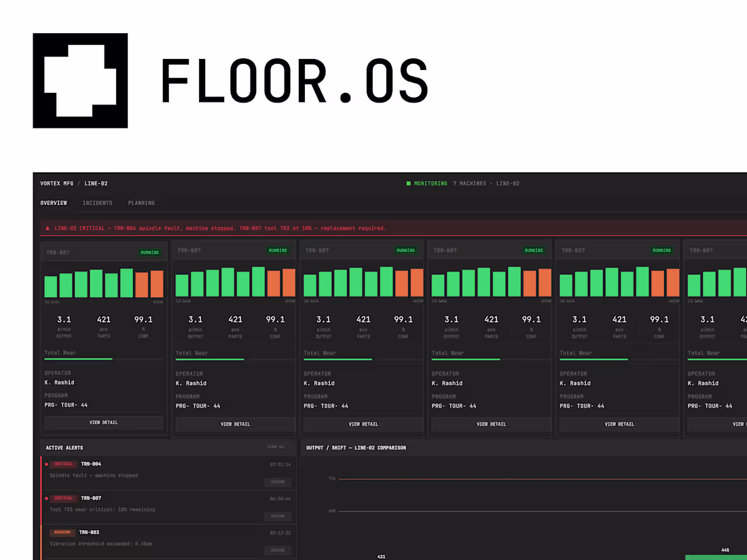Click VIEW DETAIL on the leftmost machine card
Image resolution: width=747 pixels, height=560 pixels.
coord(103,422)
